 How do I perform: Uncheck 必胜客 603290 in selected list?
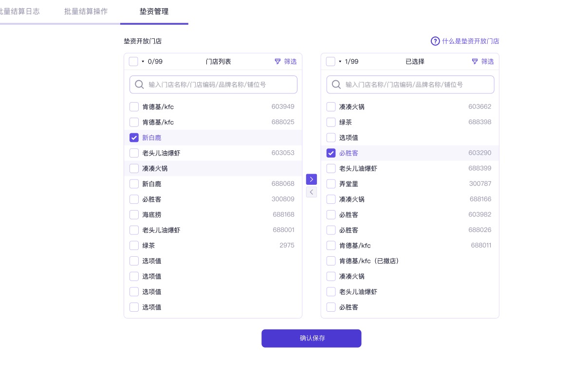click(331, 153)
